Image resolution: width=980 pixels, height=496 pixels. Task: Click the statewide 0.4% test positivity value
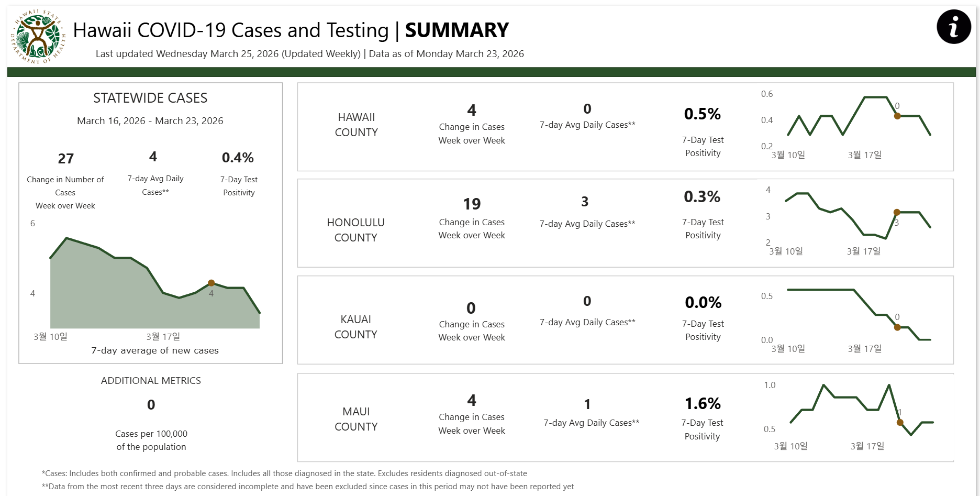point(238,158)
